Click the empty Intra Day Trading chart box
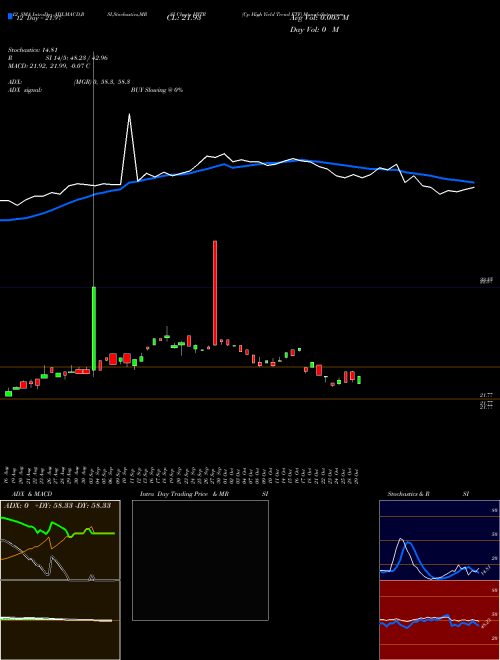The image size is (500, 660). (200, 560)
